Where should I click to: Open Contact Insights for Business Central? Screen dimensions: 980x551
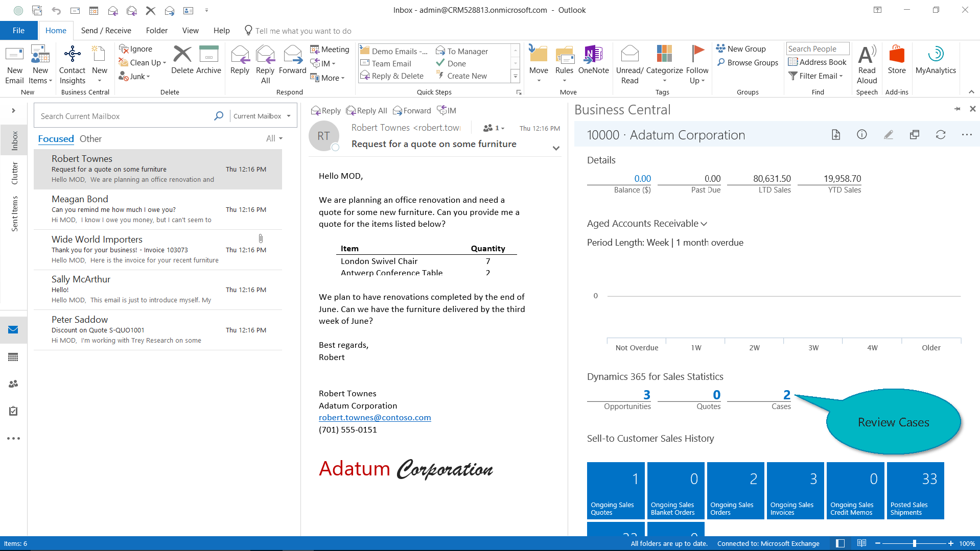click(x=72, y=64)
